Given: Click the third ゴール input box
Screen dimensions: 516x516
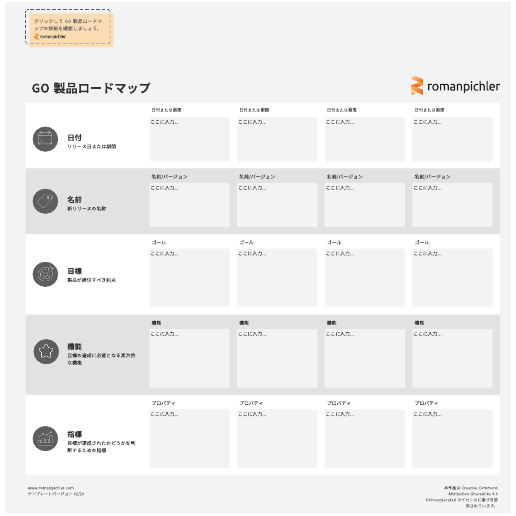Looking at the screenshot, I should tap(365, 278).
